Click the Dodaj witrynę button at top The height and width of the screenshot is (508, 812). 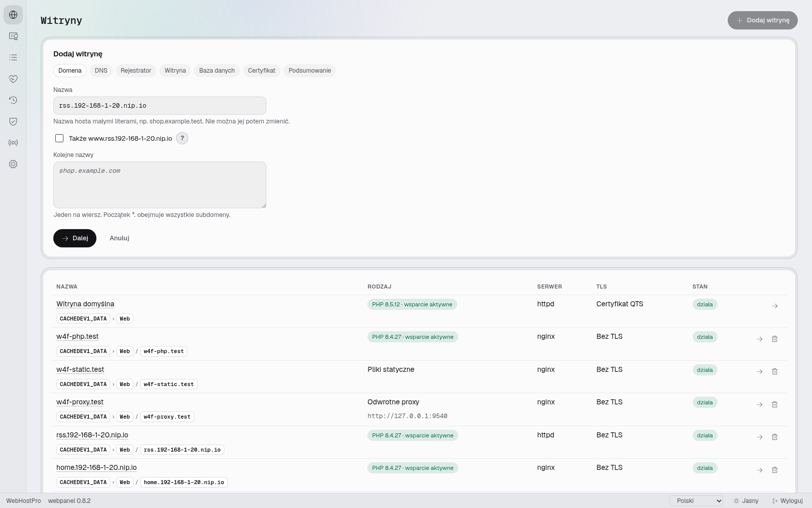(762, 20)
